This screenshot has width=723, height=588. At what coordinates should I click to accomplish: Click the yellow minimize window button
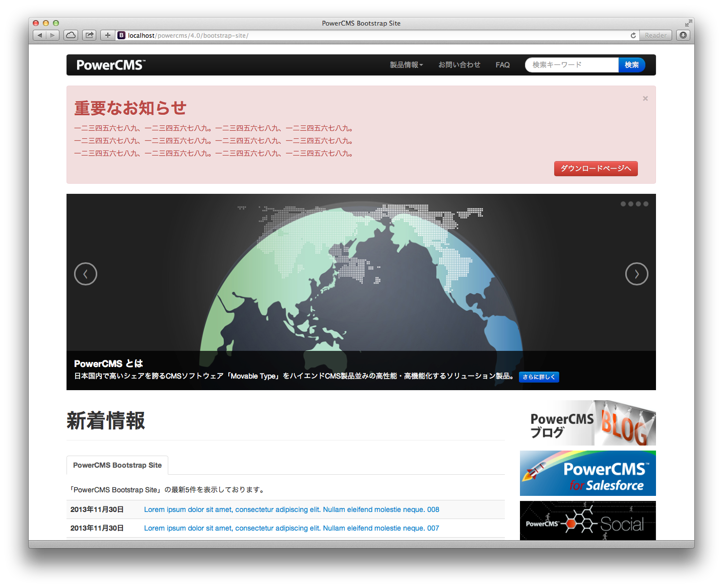tap(46, 23)
